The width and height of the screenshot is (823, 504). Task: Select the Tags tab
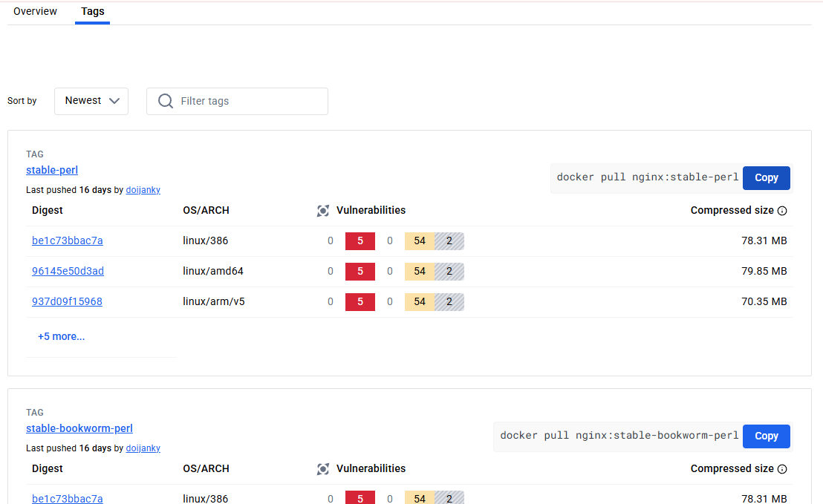92,12
